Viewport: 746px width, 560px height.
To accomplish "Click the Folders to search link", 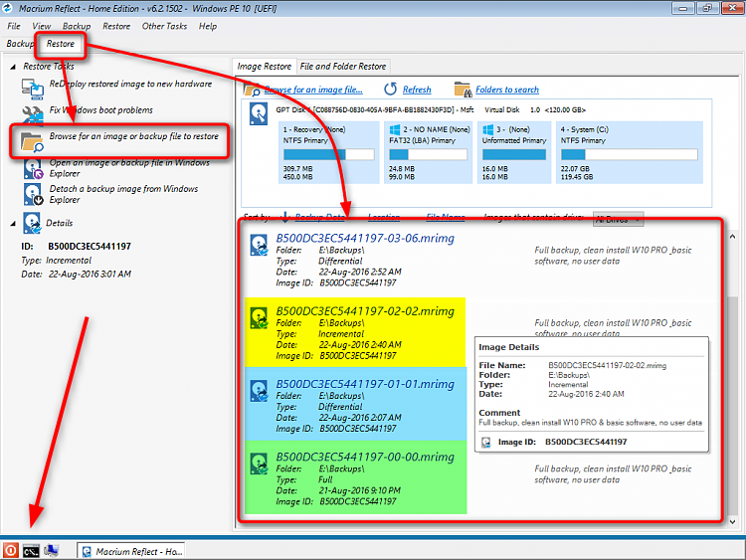I will pyautogui.click(x=507, y=90).
